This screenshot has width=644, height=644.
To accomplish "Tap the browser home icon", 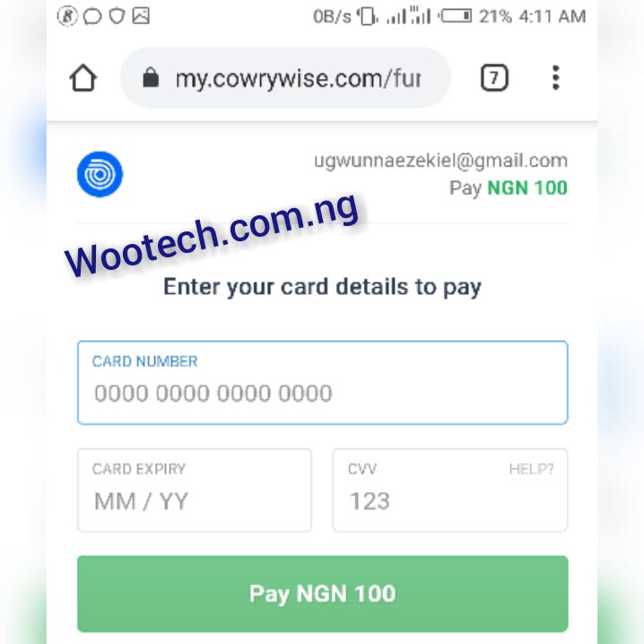I will (83, 78).
